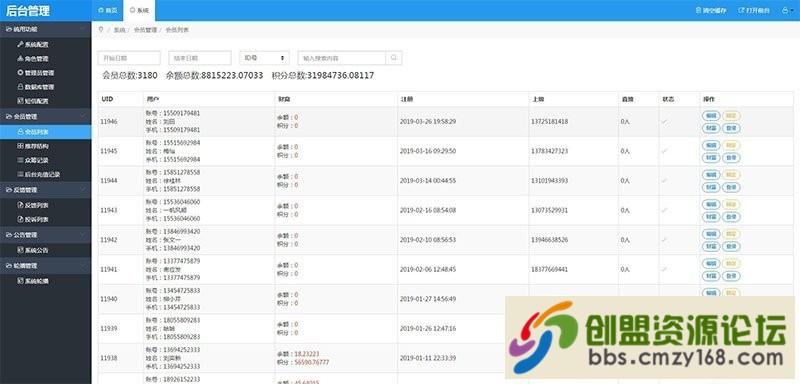The width and height of the screenshot is (800, 384).
Task: Click superior number 13725181418
Action: tap(549, 122)
